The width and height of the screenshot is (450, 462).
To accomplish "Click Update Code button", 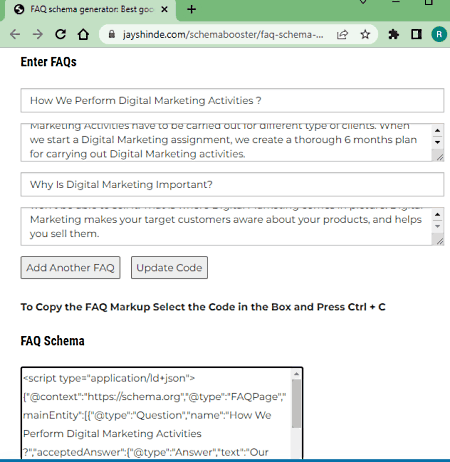I will point(169,267).
